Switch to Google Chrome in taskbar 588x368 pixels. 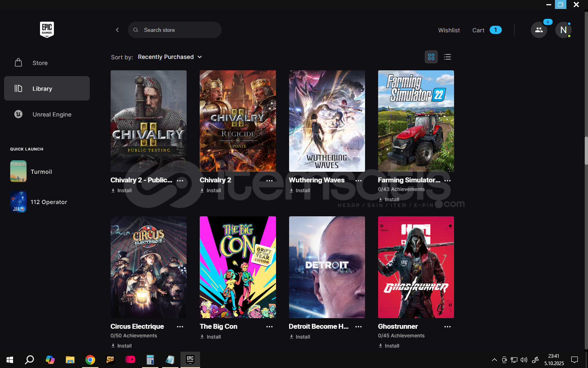[x=90, y=360]
